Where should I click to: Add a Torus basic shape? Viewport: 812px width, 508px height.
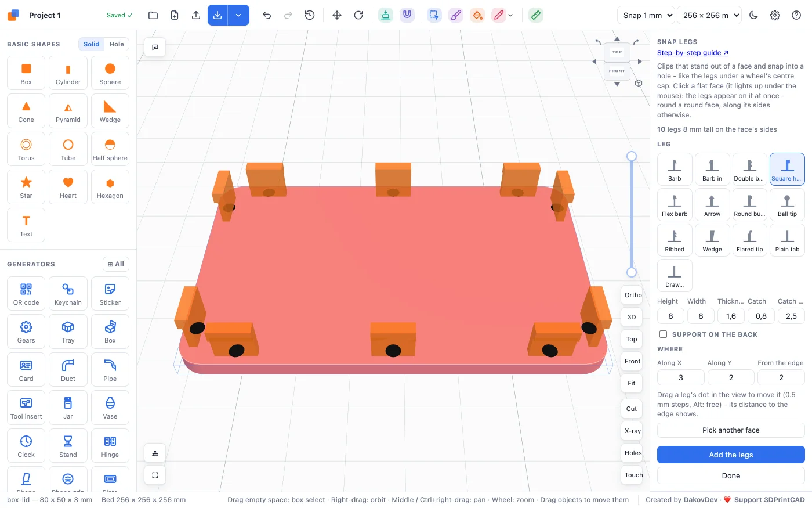pos(26,149)
